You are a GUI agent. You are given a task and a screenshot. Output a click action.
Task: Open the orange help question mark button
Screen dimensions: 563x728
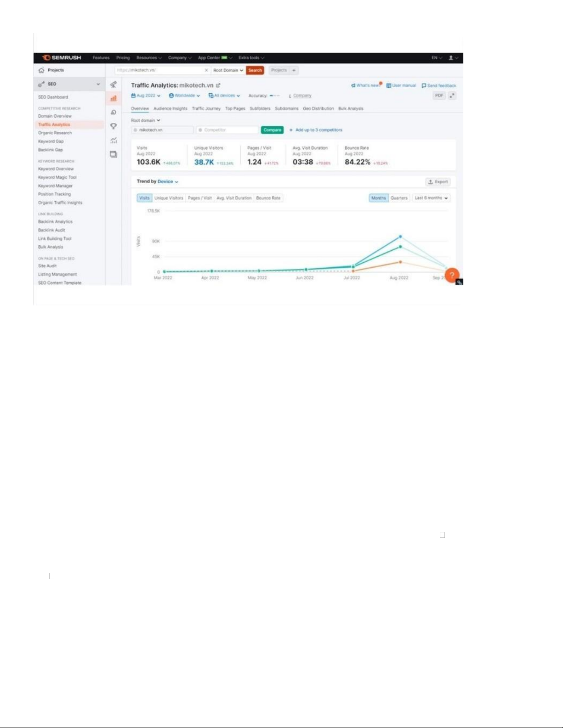click(452, 275)
